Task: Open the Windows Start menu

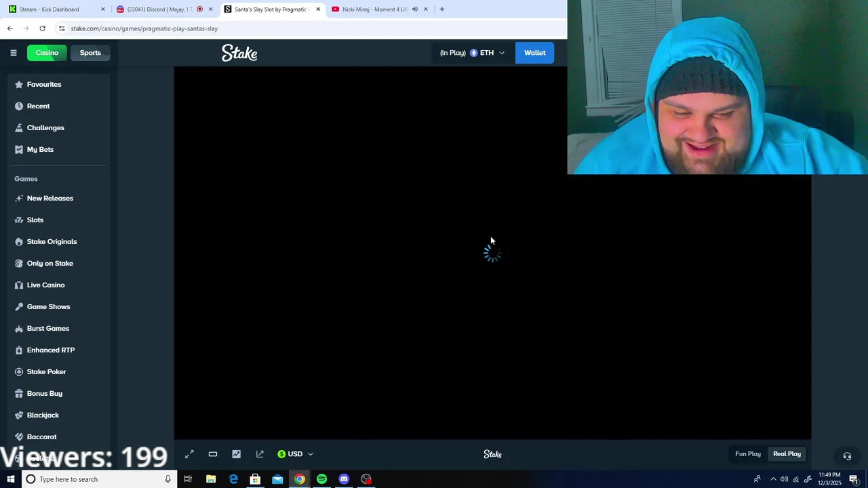Action: click(x=11, y=479)
